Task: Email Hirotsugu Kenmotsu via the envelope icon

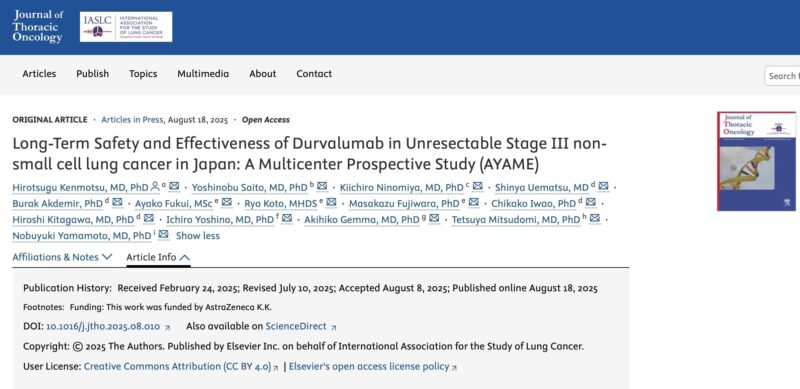Action: (174, 186)
